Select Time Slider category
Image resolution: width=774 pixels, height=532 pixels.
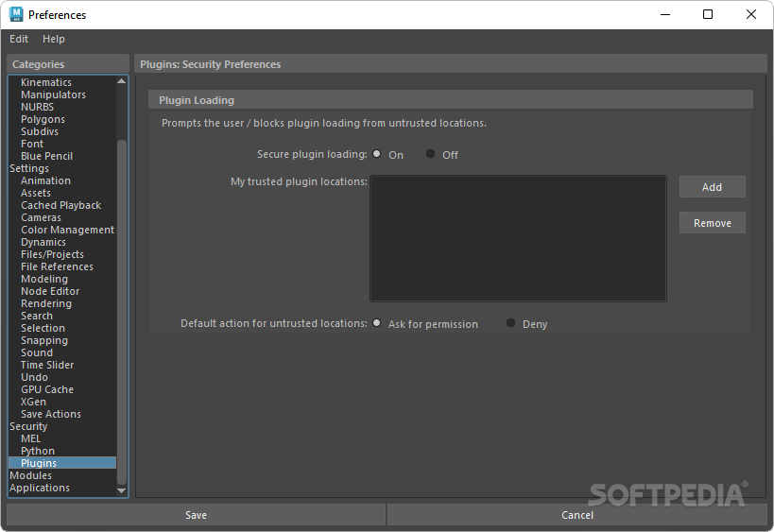pos(47,365)
